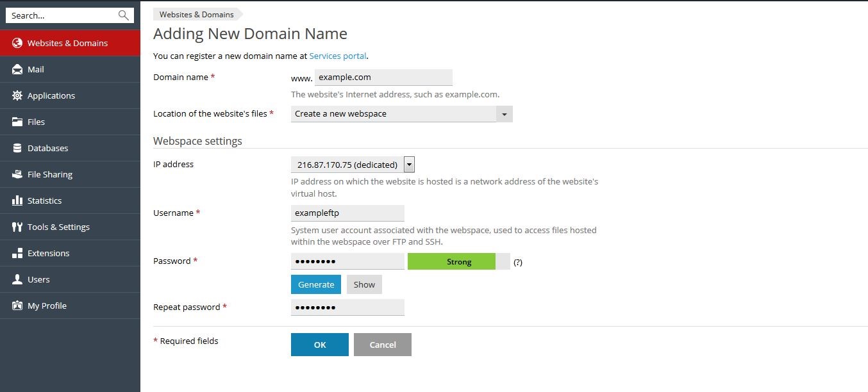Viewport: 868px width, 392px height.
Task: Click the Extensions blocks icon
Action: click(17, 253)
